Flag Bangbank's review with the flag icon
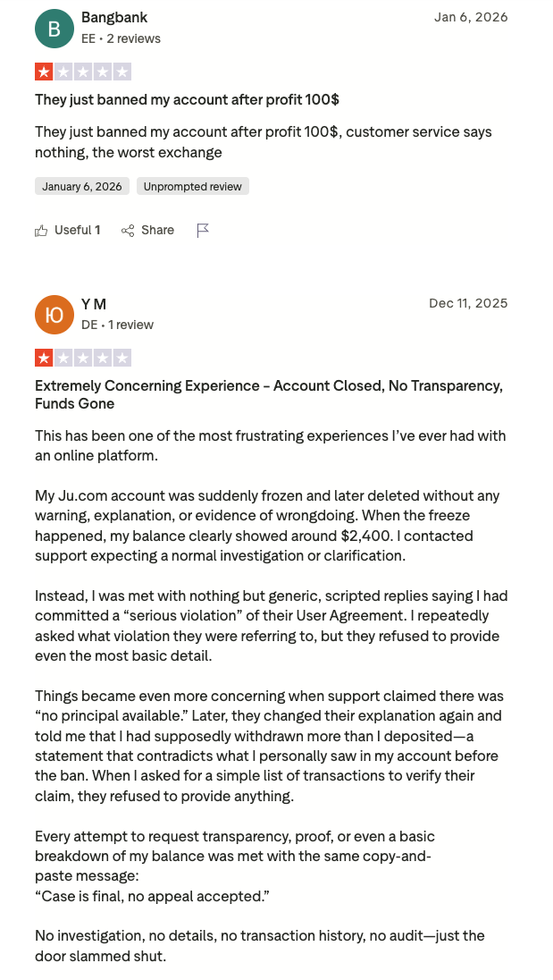The width and height of the screenshot is (553, 980). [203, 231]
